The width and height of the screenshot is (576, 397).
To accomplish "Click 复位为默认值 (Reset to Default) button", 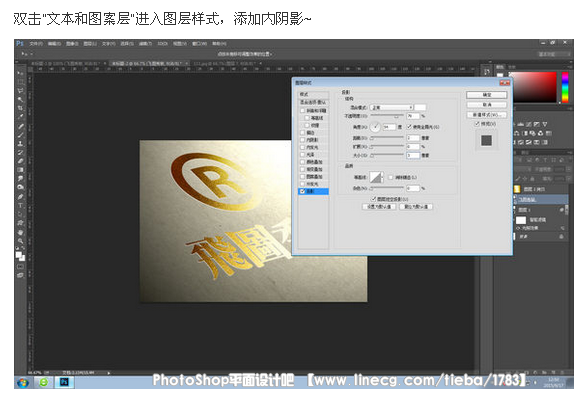I will coord(416,207).
